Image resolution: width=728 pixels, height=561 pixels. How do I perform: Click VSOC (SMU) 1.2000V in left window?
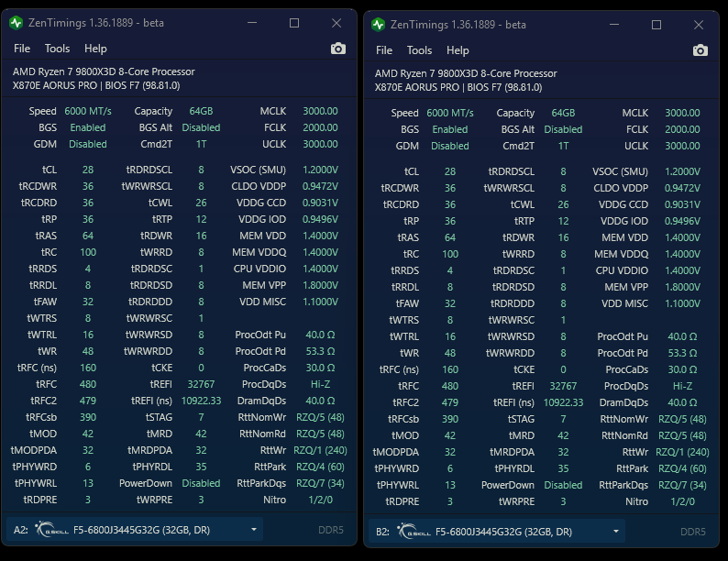[x=320, y=170]
